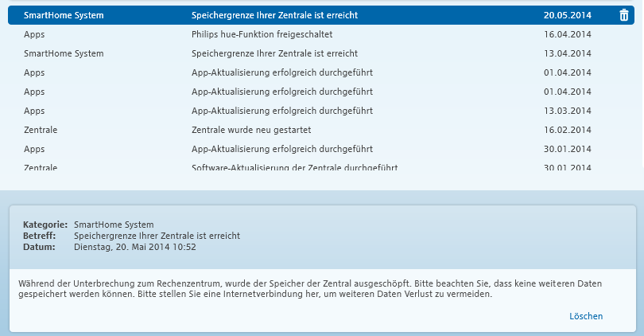The image size is (644, 336).
Task: Open Speichergrenze message dated 13.04.2014
Action: 320,53
